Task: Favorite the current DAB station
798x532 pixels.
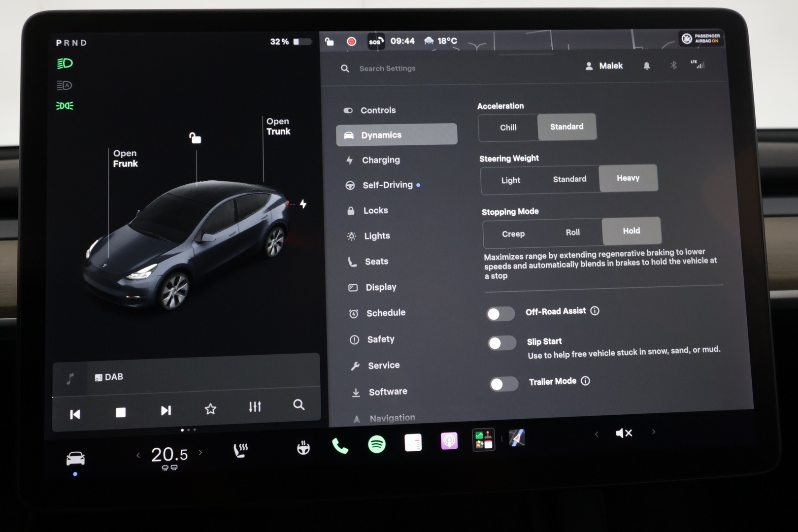Action: 210,408
